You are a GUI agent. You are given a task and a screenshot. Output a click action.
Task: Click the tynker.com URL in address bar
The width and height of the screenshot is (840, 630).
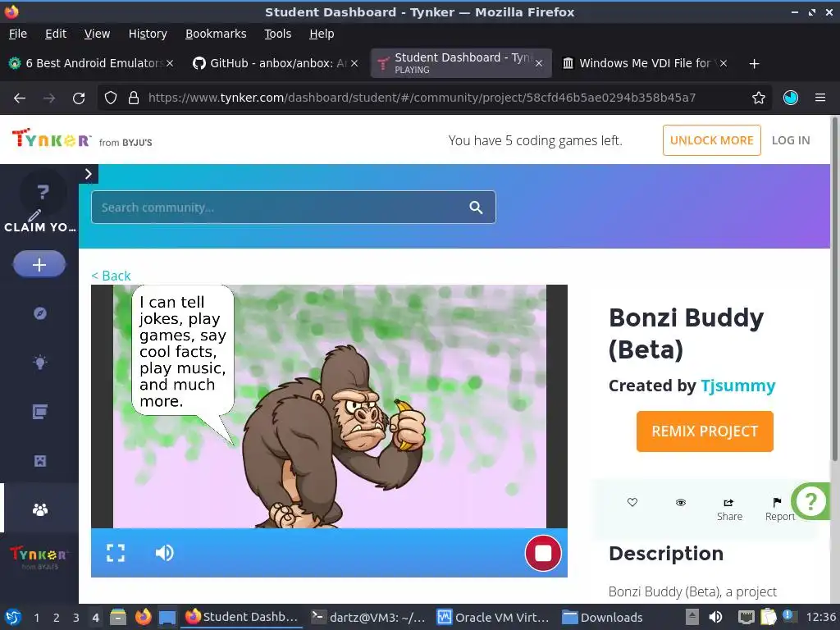coord(422,98)
